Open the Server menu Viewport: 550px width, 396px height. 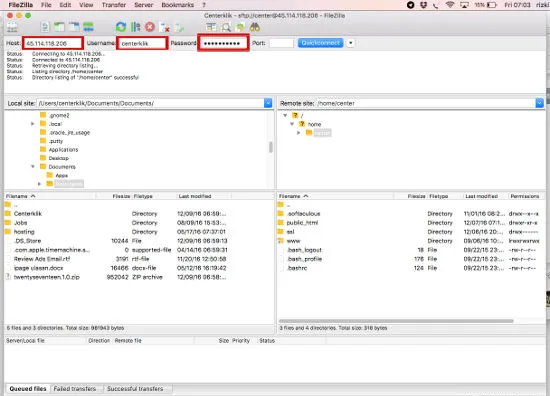click(143, 5)
